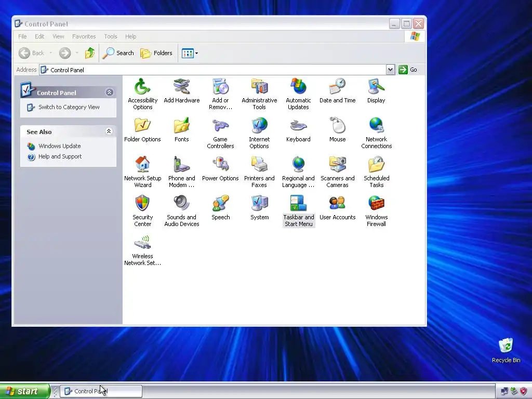532x399 pixels.
Task: Toggle the Folders pane button
Action: tap(156, 53)
